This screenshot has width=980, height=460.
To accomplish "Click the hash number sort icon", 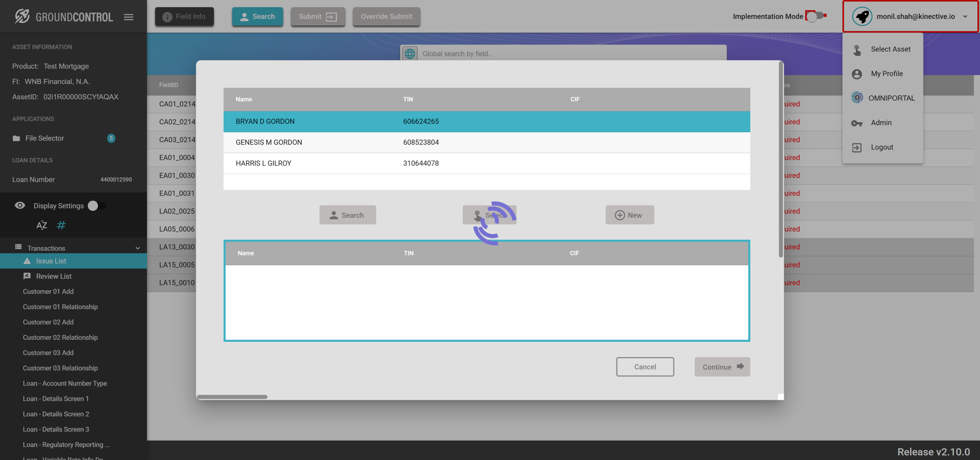I will pos(61,225).
